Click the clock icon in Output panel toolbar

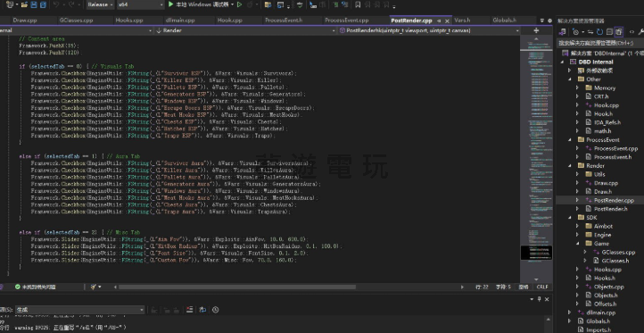click(216, 310)
